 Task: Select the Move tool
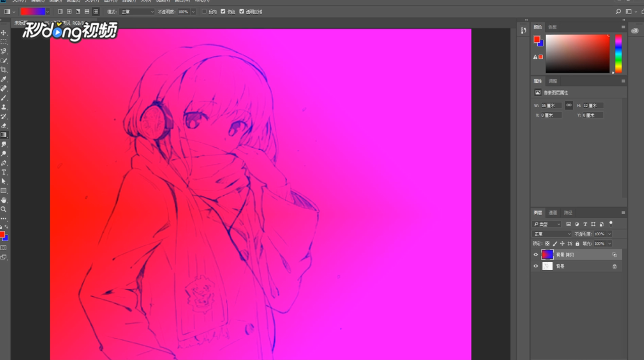(4, 33)
